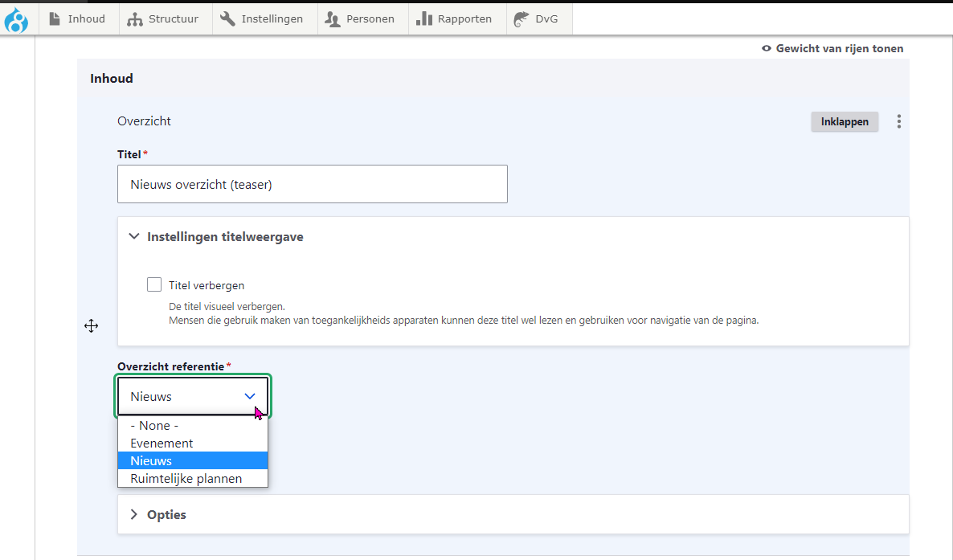Open the three-dot actions menu beside Inklappen
The image size is (953, 560).
click(898, 122)
